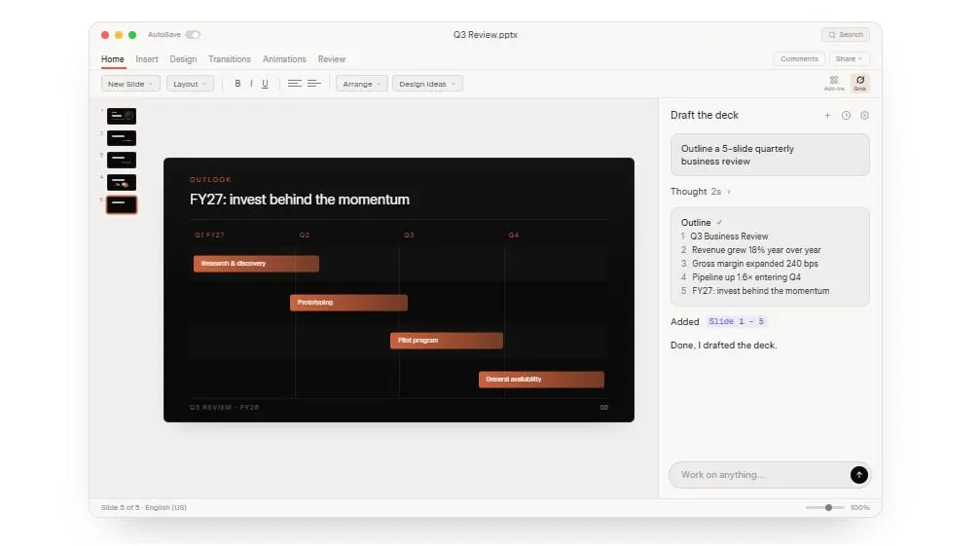Image resolution: width=980 pixels, height=546 pixels.
Task: Open chat history clock icon
Action: (x=846, y=116)
